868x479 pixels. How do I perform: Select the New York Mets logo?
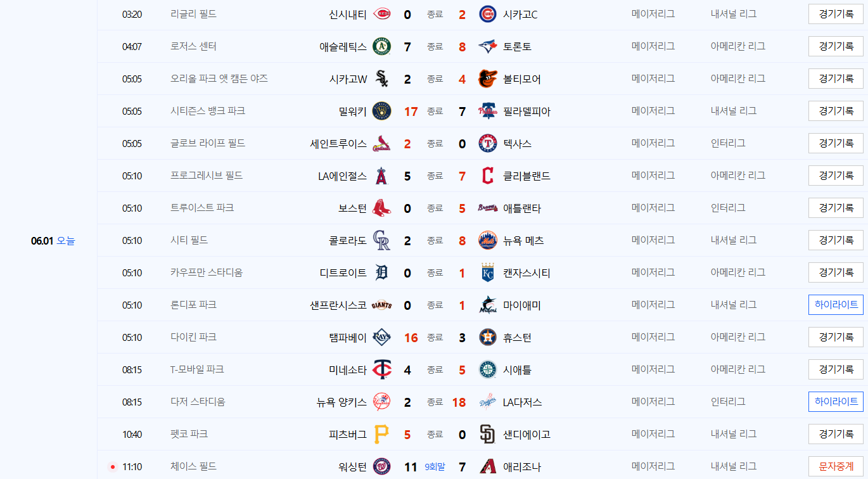coord(488,240)
